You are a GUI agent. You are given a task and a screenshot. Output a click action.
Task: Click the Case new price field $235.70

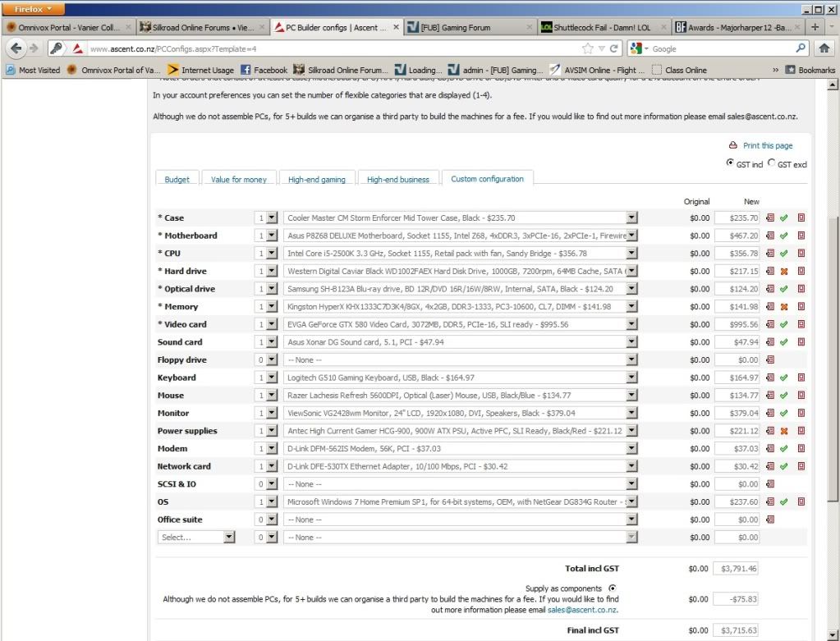point(737,218)
